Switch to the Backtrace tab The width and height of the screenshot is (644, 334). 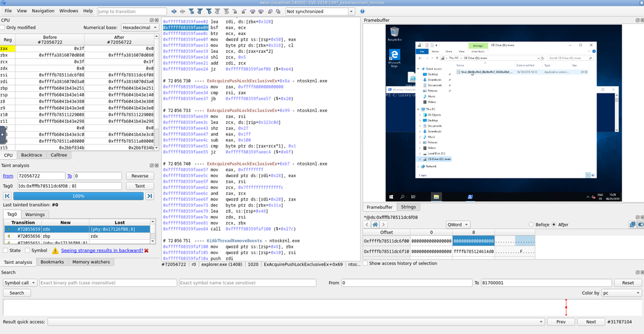point(31,155)
